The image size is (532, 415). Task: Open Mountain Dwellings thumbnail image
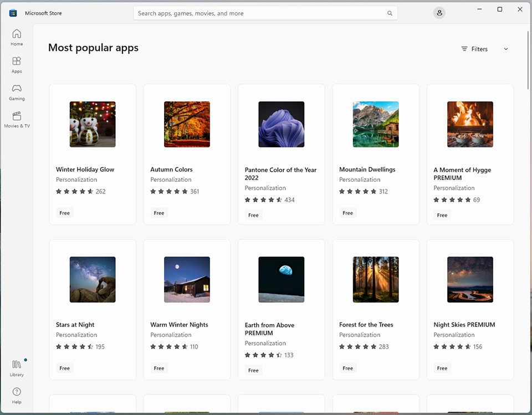[x=376, y=124]
